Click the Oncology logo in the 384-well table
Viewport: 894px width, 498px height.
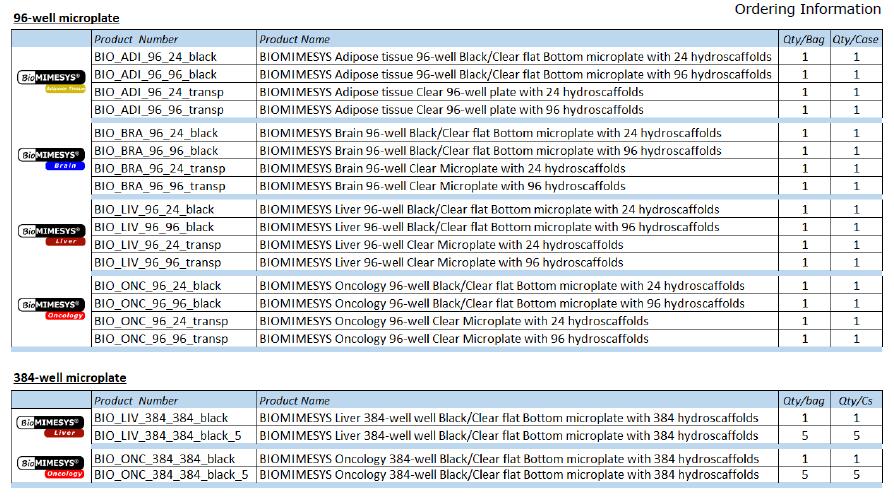coord(51,465)
